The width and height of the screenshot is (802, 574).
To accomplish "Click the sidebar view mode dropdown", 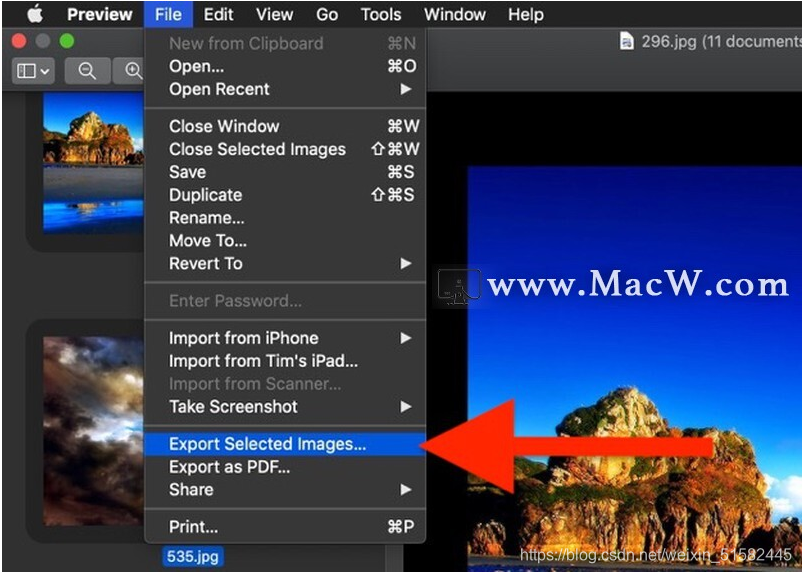I will [x=33, y=71].
